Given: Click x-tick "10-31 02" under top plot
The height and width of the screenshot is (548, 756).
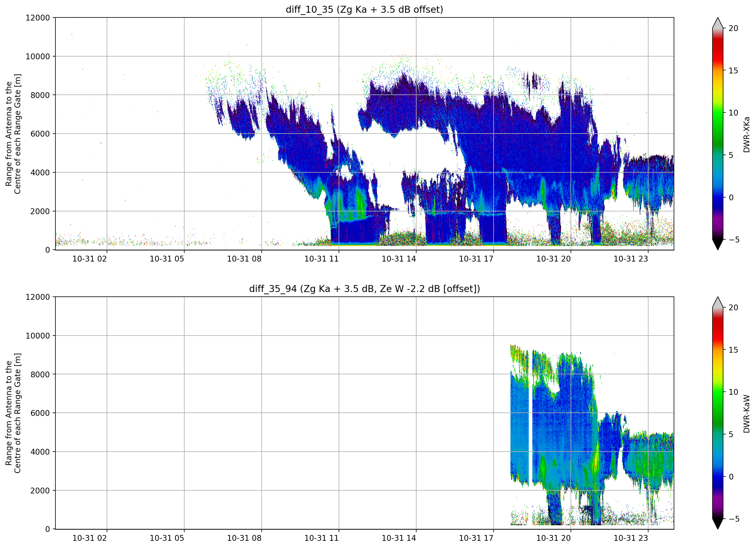Looking at the screenshot, I should [90, 259].
